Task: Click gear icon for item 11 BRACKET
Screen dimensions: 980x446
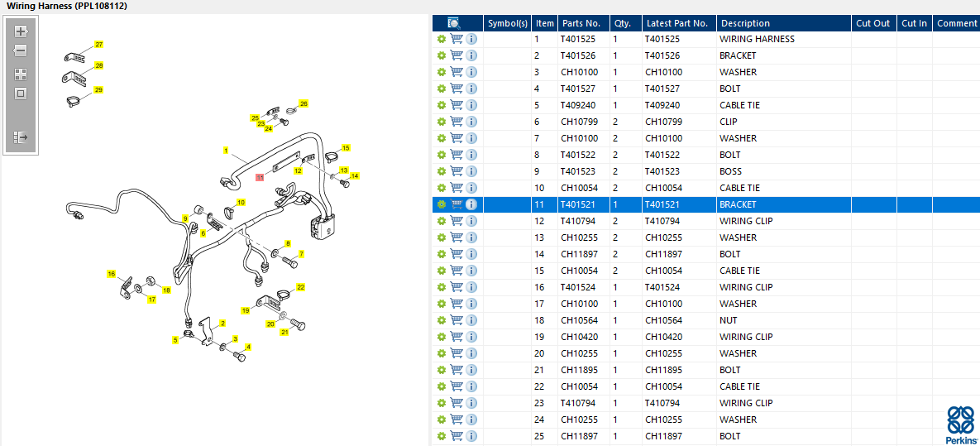Action: pos(442,204)
